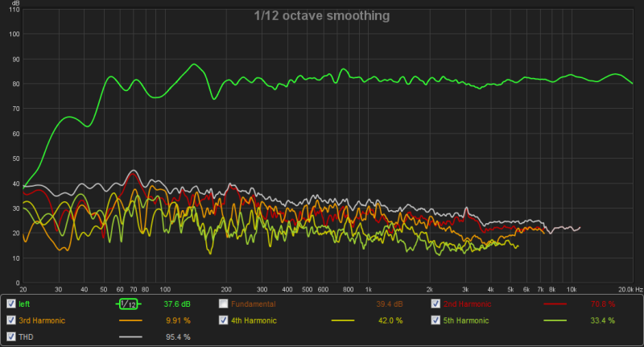Screen dimensions: 644x347
Task: Uncheck the 2nd Harmonic checkbox
Action: point(436,304)
